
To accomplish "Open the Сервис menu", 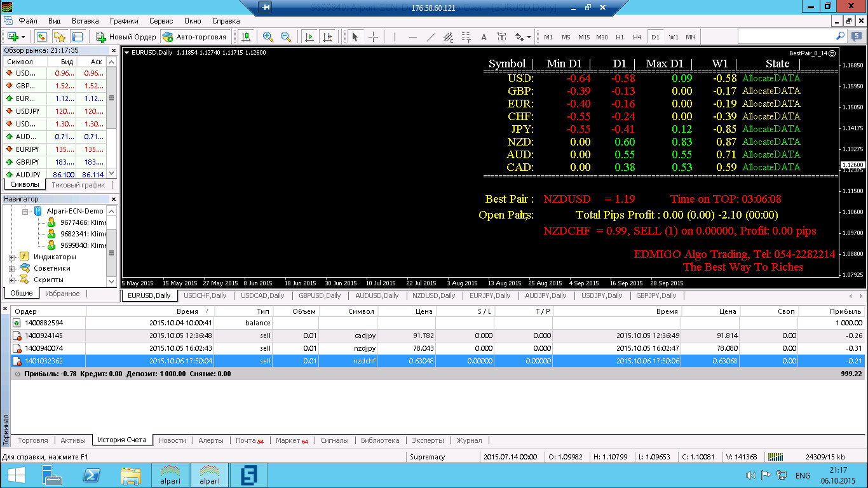I will (x=161, y=21).
